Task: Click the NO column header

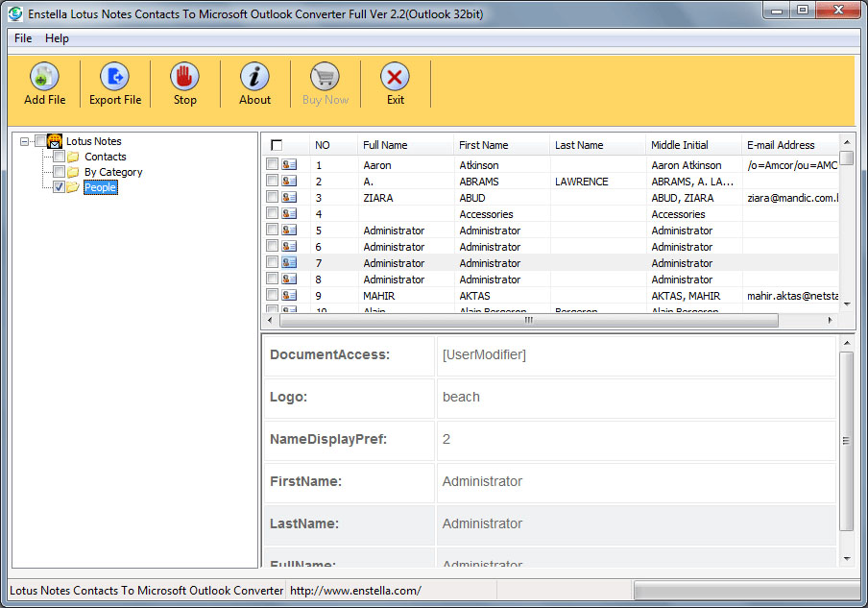Action: click(334, 145)
